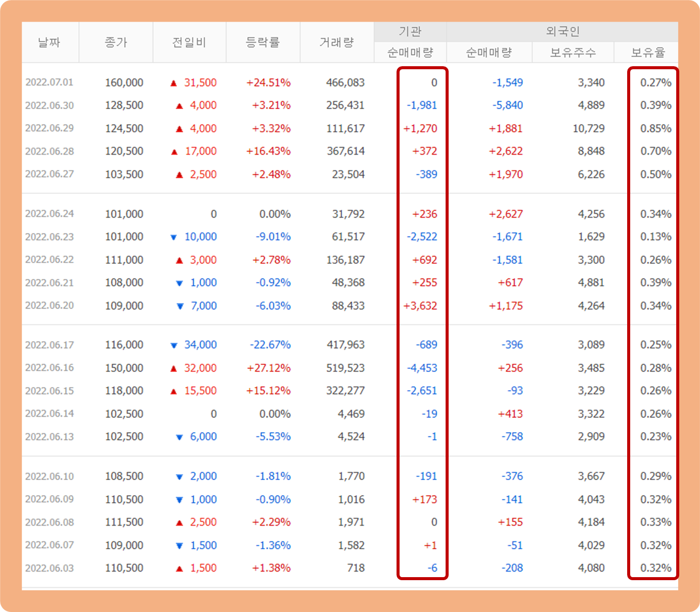Click the 종가 column header
The height and width of the screenshot is (612, 700).
coord(116,42)
